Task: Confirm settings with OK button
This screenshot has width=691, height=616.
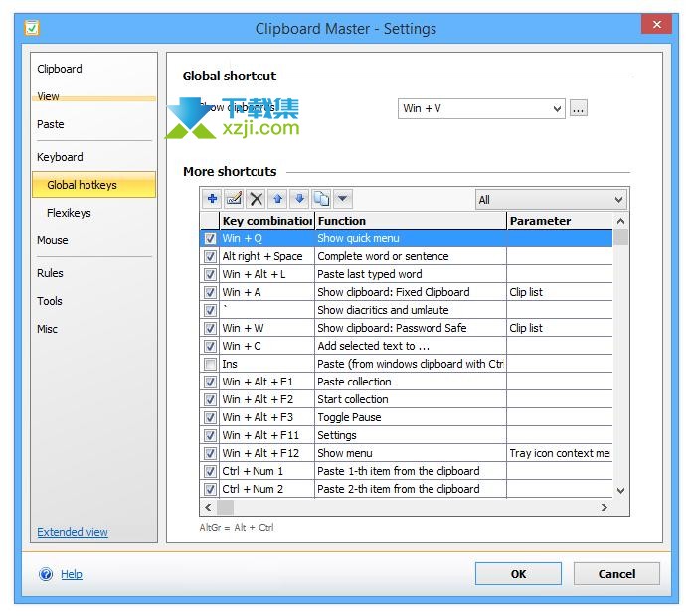Action: click(518, 574)
